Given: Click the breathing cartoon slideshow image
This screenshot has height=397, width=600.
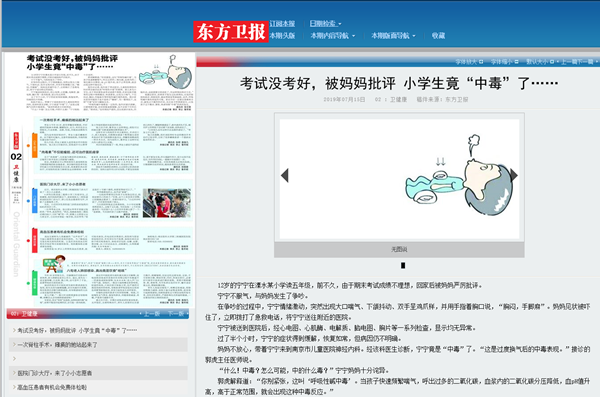Looking at the screenshot, I should [399, 179].
